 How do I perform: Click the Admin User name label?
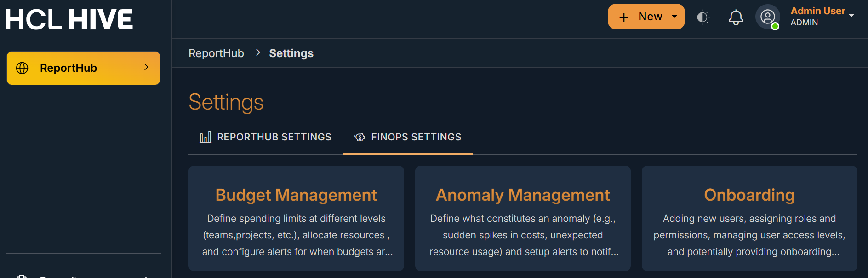point(817,11)
